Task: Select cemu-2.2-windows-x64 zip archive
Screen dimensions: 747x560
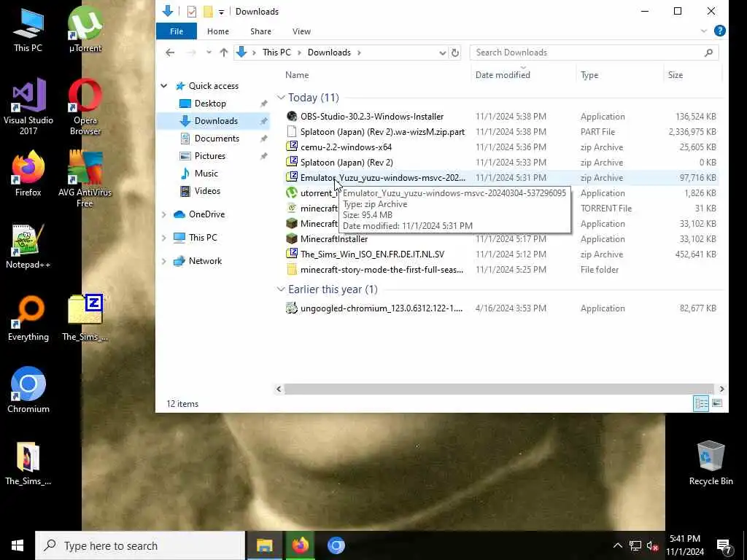Action: point(346,147)
